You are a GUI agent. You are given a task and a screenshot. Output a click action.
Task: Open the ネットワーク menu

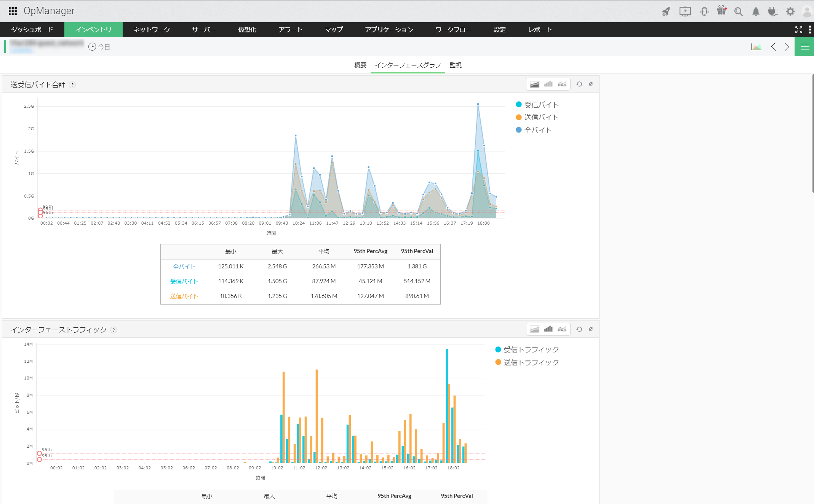(152, 30)
